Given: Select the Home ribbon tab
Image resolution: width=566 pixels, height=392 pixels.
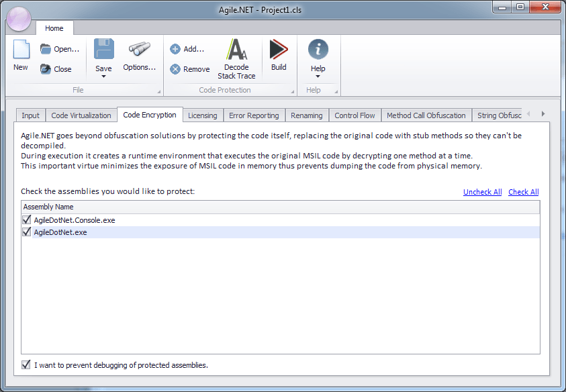Looking at the screenshot, I should (x=54, y=28).
